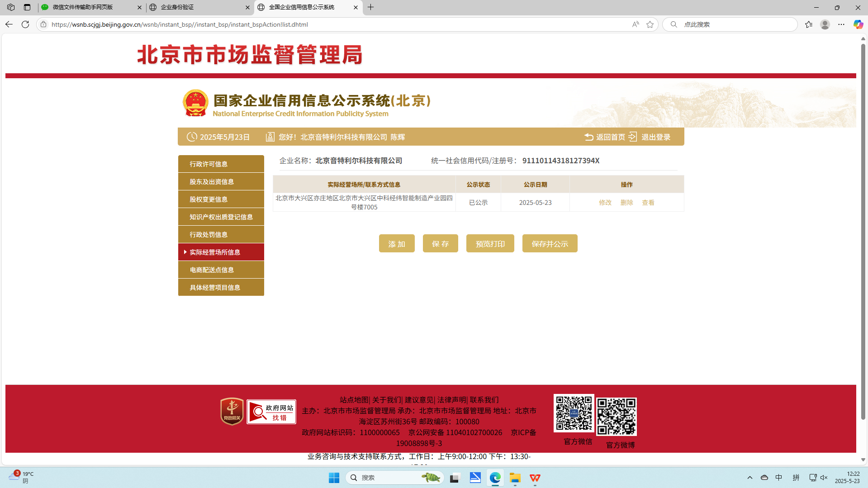Click 返回首页 to return home

605,137
